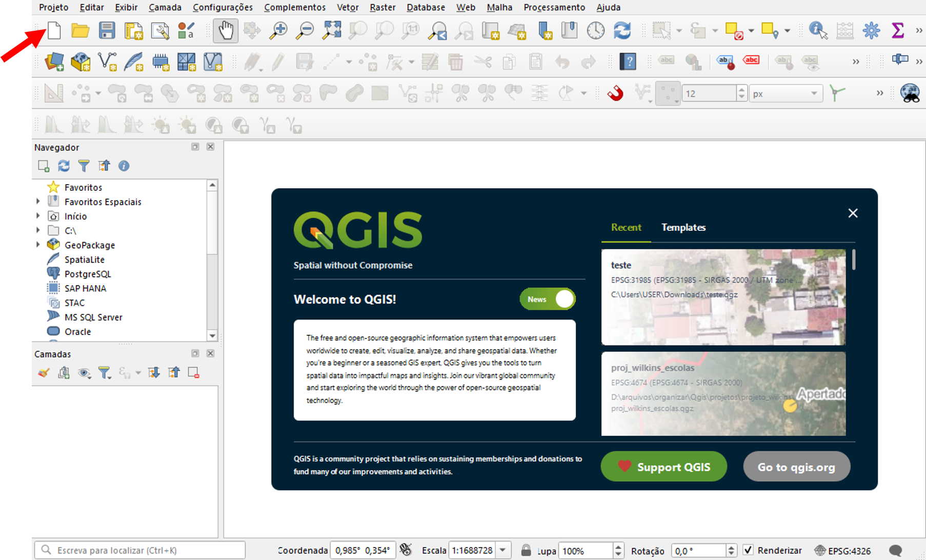Toggle the News switch off
The height and width of the screenshot is (560, 926).
pyautogui.click(x=548, y=299)
